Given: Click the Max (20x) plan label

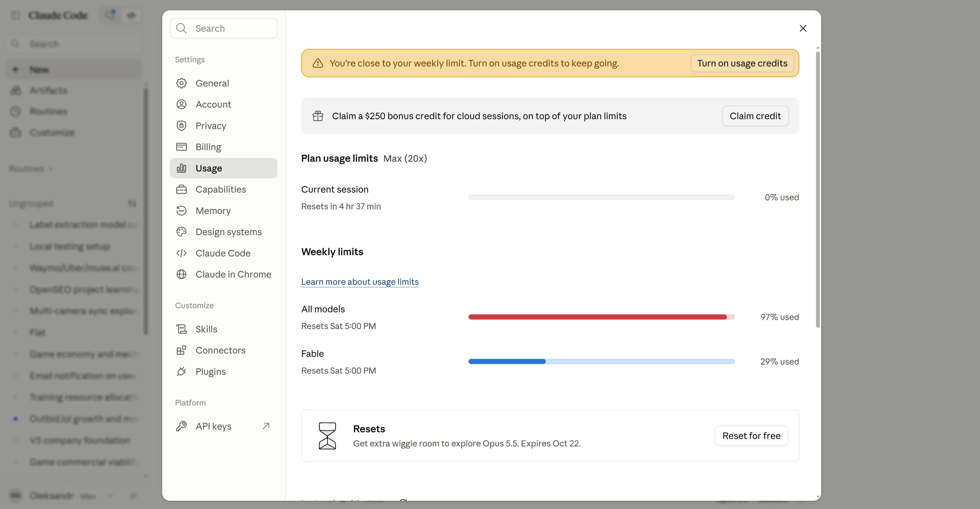Looking at the screenshot, I should (405, 158).
